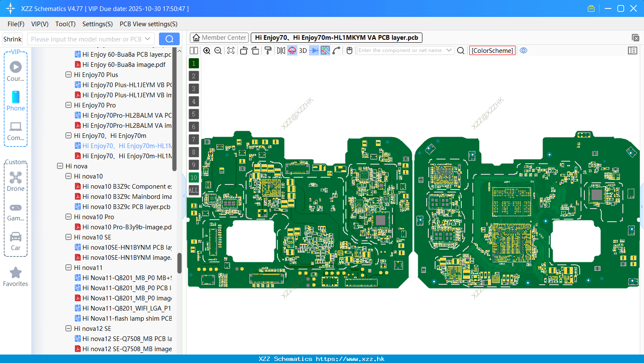The width and height of the screenshot is (644, 363).
Task: Select the Computer category in sidebar
Action: tap(16, 131)
